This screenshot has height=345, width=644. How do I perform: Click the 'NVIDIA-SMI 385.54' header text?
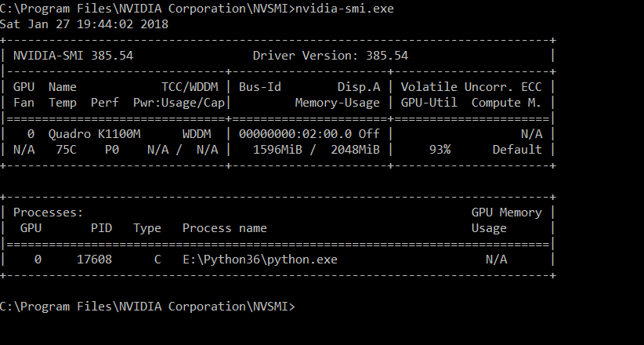click(x=73, y=56)
